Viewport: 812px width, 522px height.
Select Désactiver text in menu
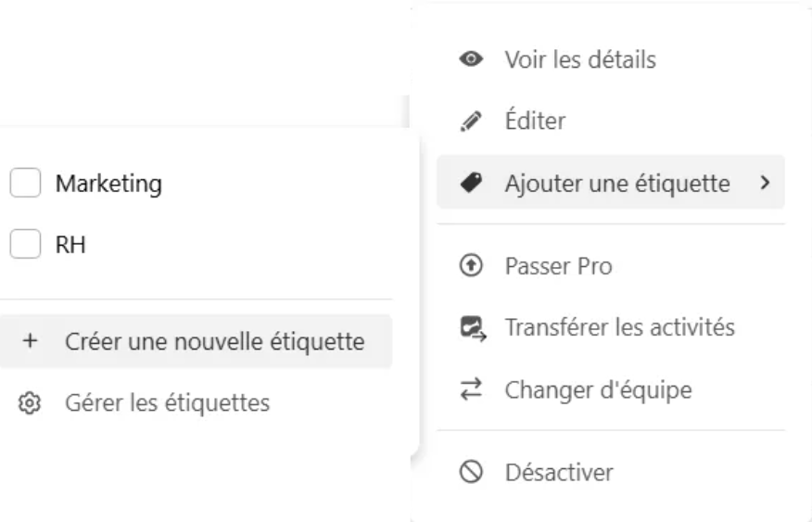click(558, 473)
